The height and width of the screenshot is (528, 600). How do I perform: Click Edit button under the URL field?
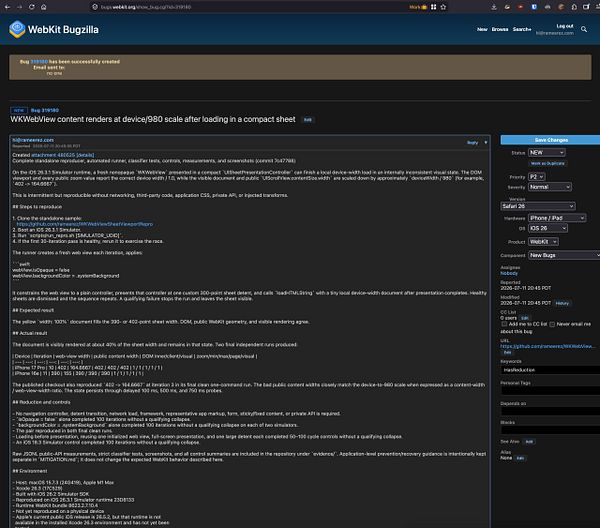[x=507, y=352]
